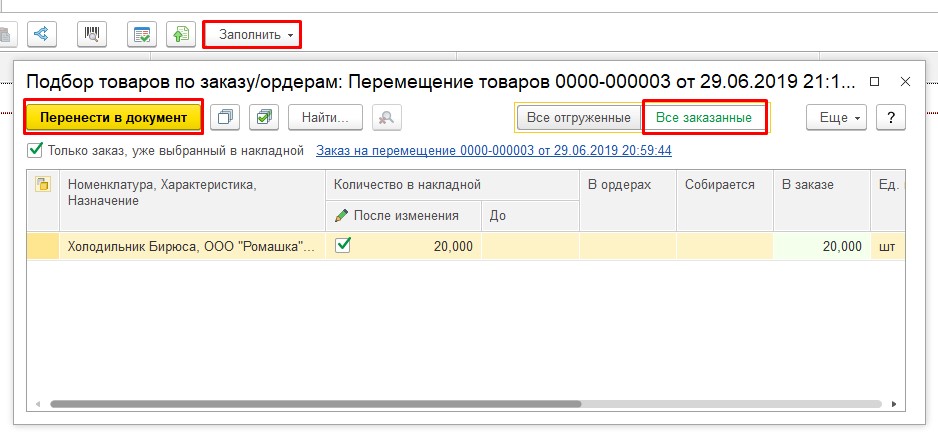Viewport: 938px width, 443px height.
Task: Click В заказе column header
Action: 822,200
